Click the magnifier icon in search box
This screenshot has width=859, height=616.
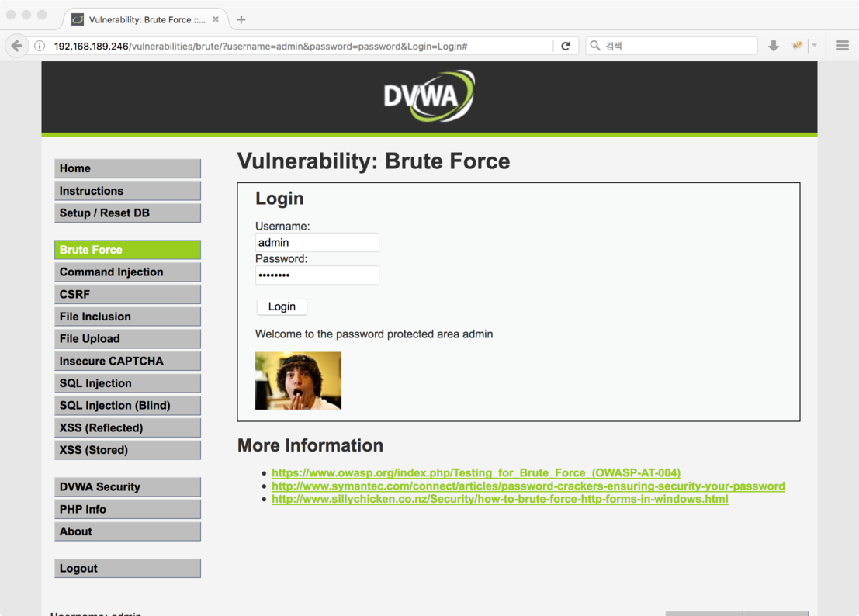[x=595, y=46]
